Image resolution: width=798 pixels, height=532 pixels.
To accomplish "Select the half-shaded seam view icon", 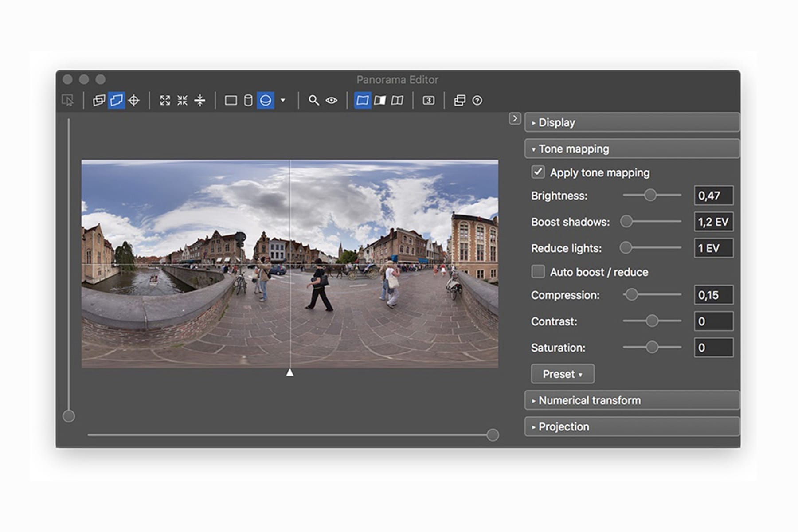I will click(380, 101).
